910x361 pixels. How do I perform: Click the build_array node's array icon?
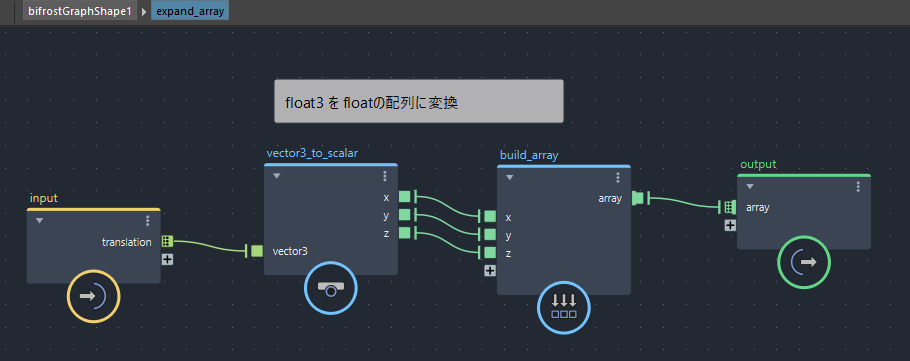(564, 308)
